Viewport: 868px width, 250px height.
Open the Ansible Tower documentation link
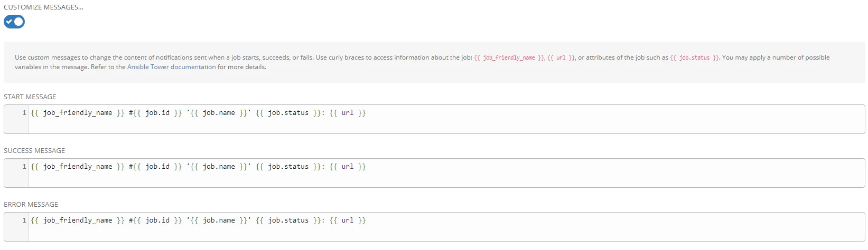(171, 67)
